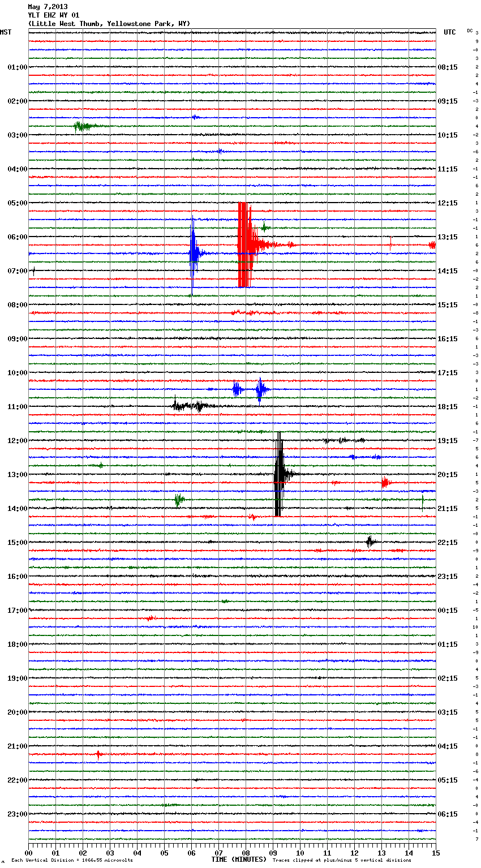481x868 pixels.
Task: Click the "12:00" MST time label
Action: coord(18,441)
